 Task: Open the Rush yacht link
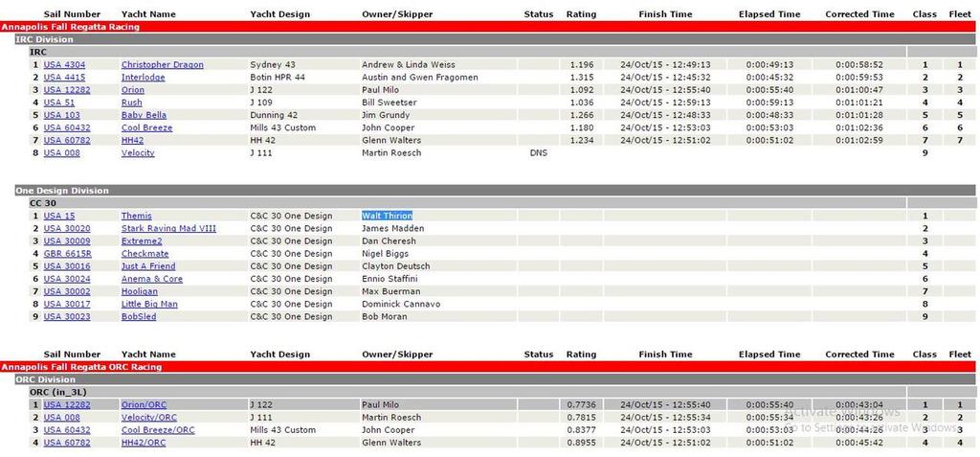131,103
